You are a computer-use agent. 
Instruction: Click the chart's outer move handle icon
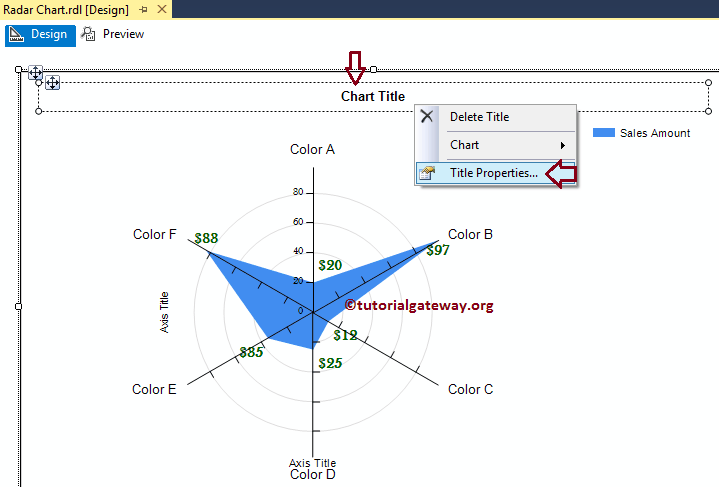click(x=35, y=72)
